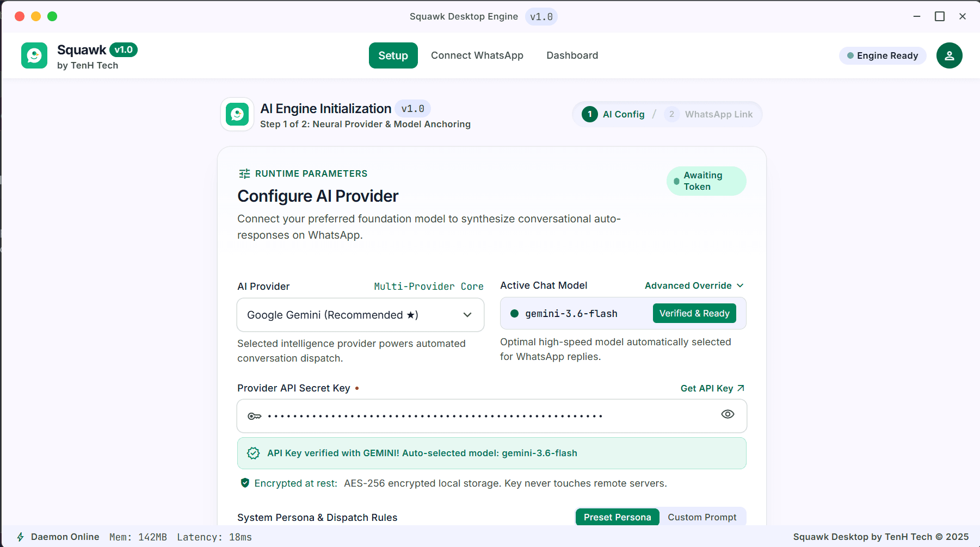This screenshot has height=547, width=980.
Task: Click the 'Daemon Online' status text
Action: 65,537
